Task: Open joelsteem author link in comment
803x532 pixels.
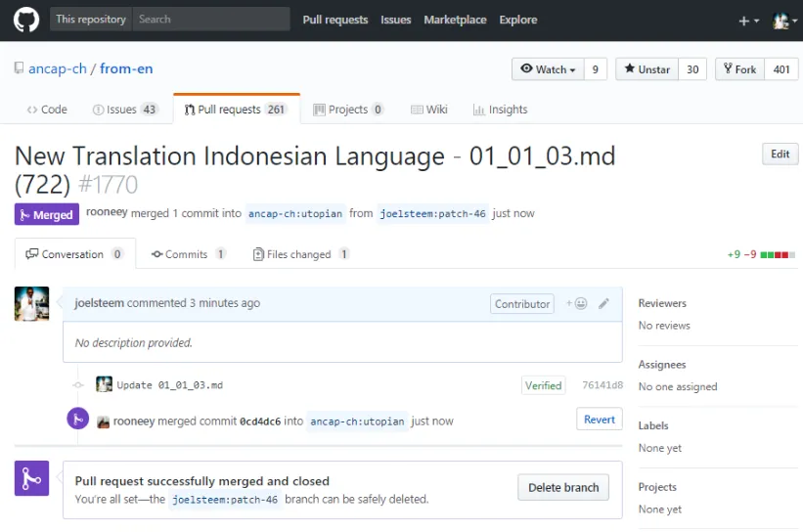Action: click(x=100, y=303)
